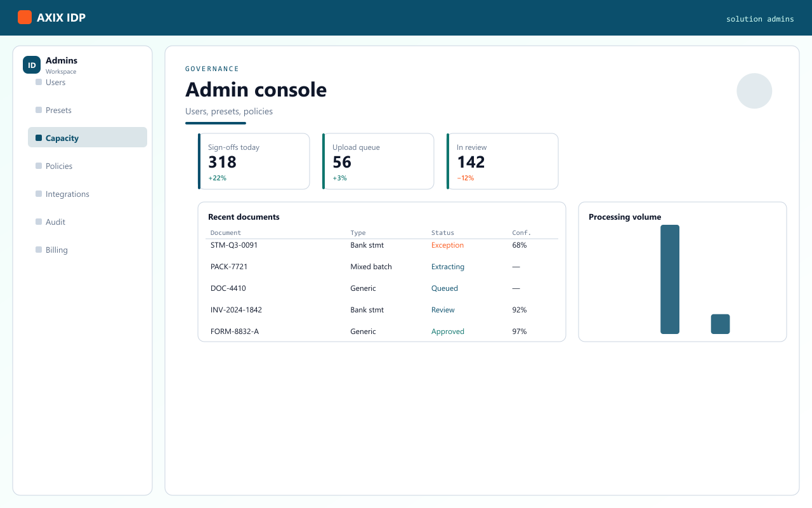
Task: Click the tall bar in Processing volume
Action: (670, 279)
